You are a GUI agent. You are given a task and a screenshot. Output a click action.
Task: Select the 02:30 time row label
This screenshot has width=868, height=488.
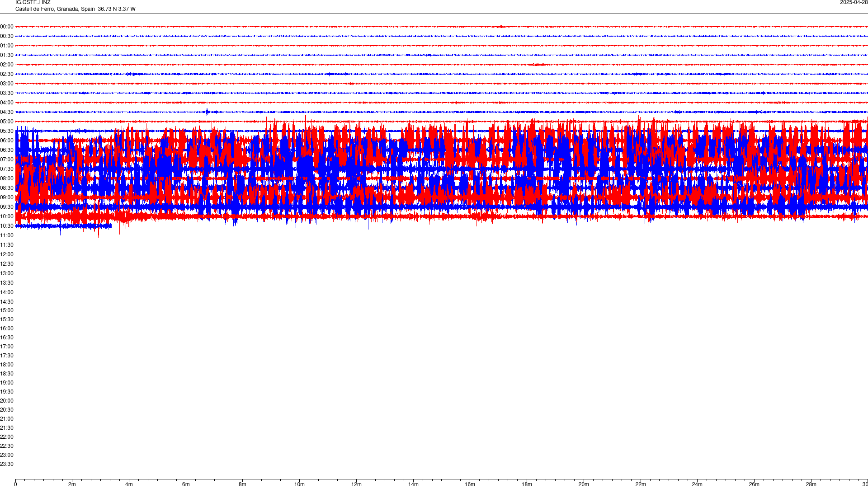point(7,74)
